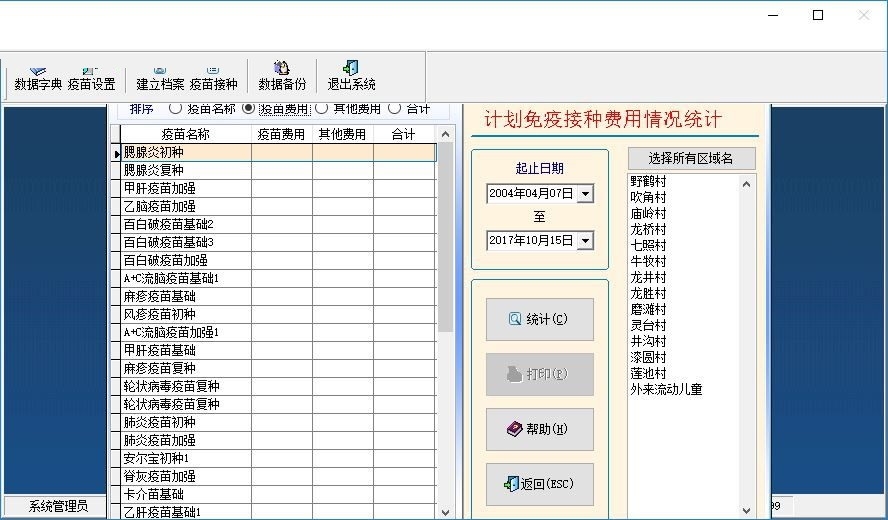This screenshot has width=888, height=520.
Task: Click 退出系统 to exit the system
Action: point(351,77)
